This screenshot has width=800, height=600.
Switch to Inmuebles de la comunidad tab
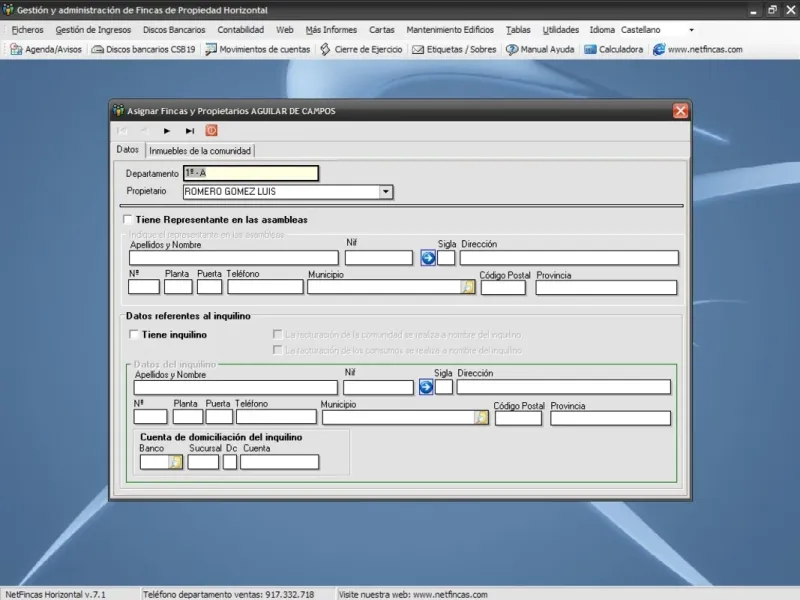(200, 151)
